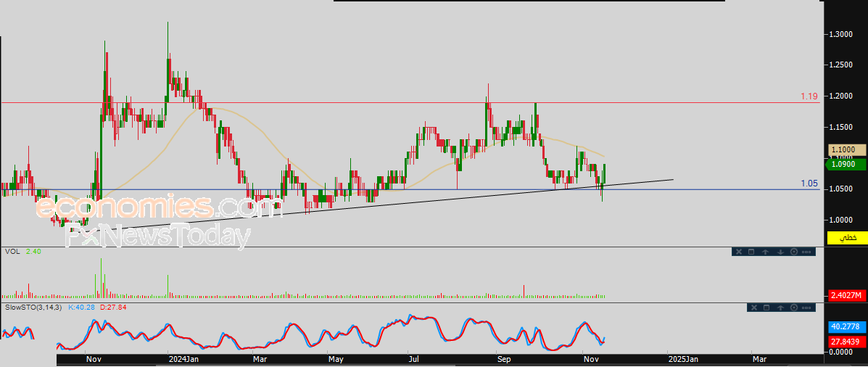Click the D:27.84 readout
The height and width of the screenshot is (367, 868).
click(113, 307)
